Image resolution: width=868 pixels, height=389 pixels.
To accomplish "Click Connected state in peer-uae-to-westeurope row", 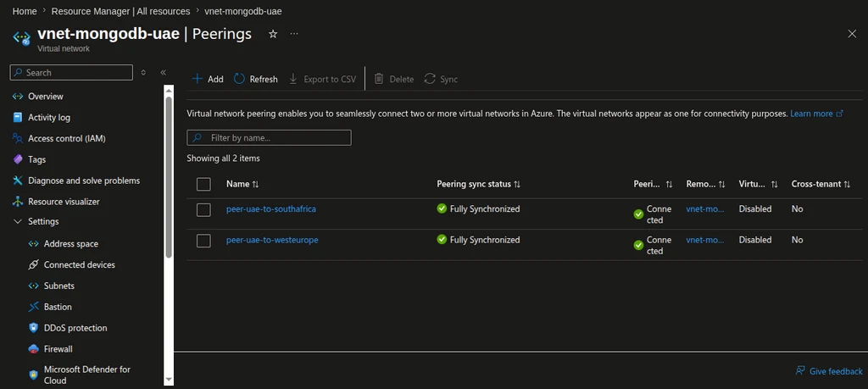I will click(x=654, y=246).
